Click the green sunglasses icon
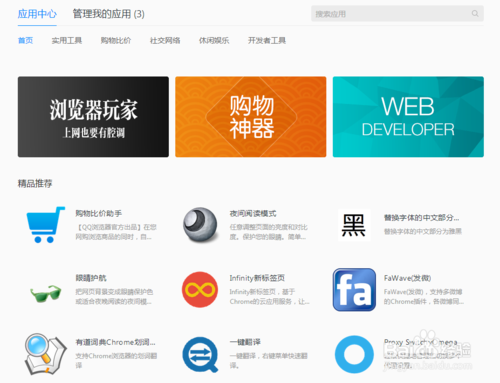This screenshot has height=383, width=500. tap(45, 293)
